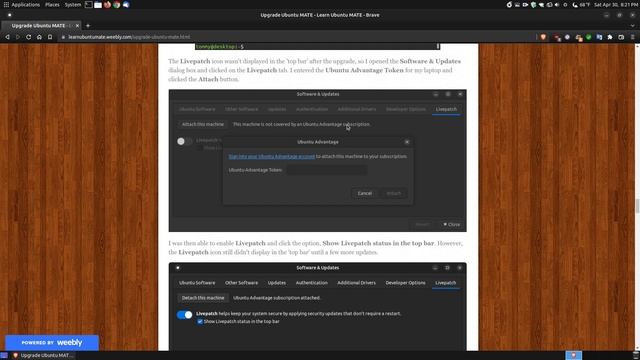Click the page vertical scrollbar thumb
Image resolution: width=640 pixels, height=360 pixels.
(637, 206)
